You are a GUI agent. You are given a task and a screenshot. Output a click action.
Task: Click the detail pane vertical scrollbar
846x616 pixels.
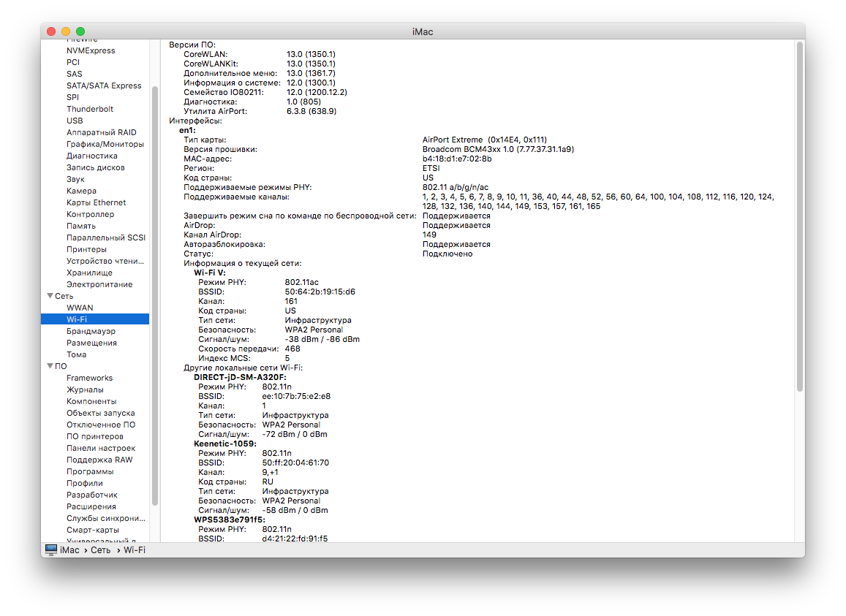(x=800, y=217)
